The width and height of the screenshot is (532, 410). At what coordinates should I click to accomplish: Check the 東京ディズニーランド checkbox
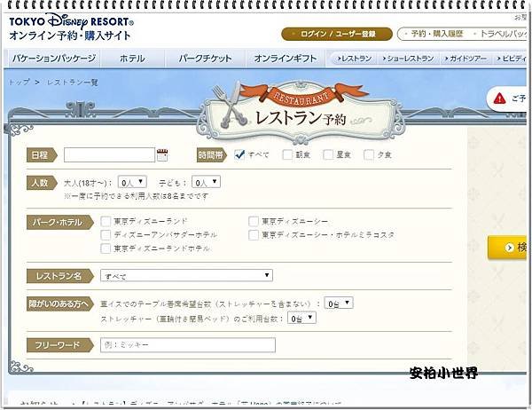point(106,222)
